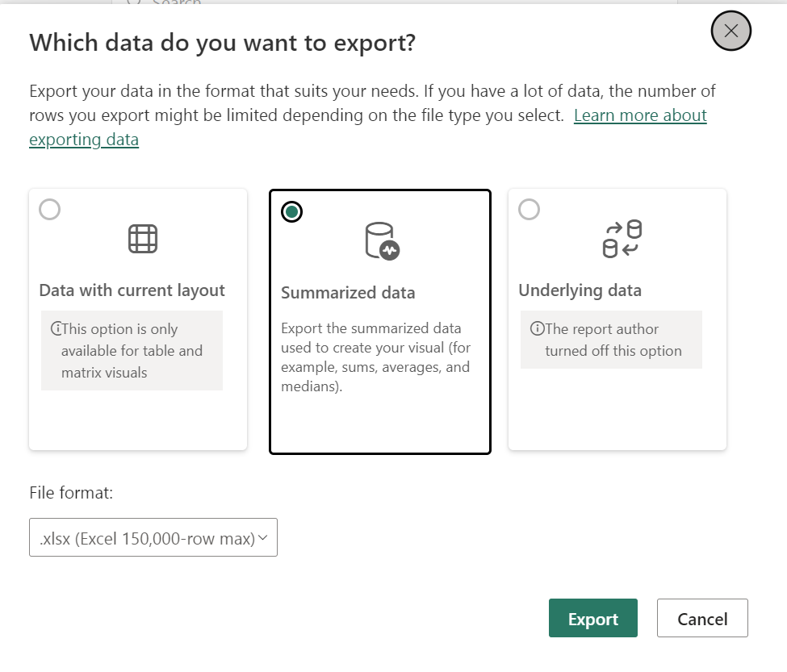Click 'Which data do you want to export?' title

point(222,43)
